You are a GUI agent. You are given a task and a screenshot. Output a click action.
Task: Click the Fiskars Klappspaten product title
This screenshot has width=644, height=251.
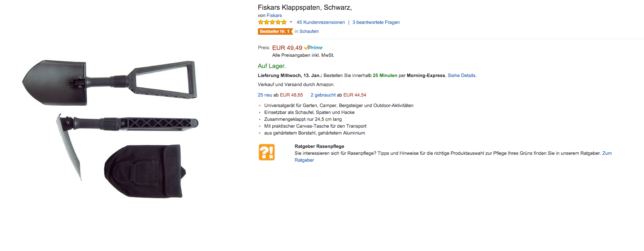(304, 8)
